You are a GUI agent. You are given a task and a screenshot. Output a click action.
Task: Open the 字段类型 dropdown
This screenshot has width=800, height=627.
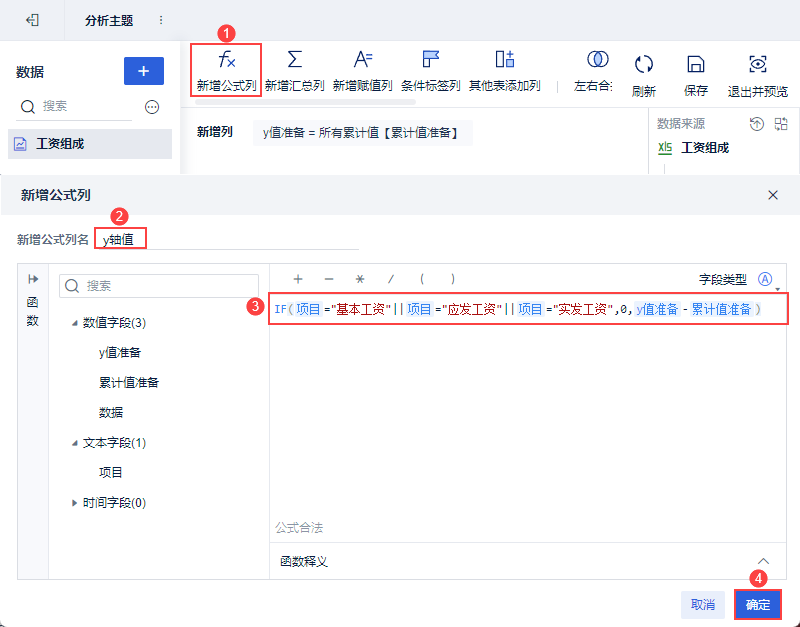coord(765,280)
